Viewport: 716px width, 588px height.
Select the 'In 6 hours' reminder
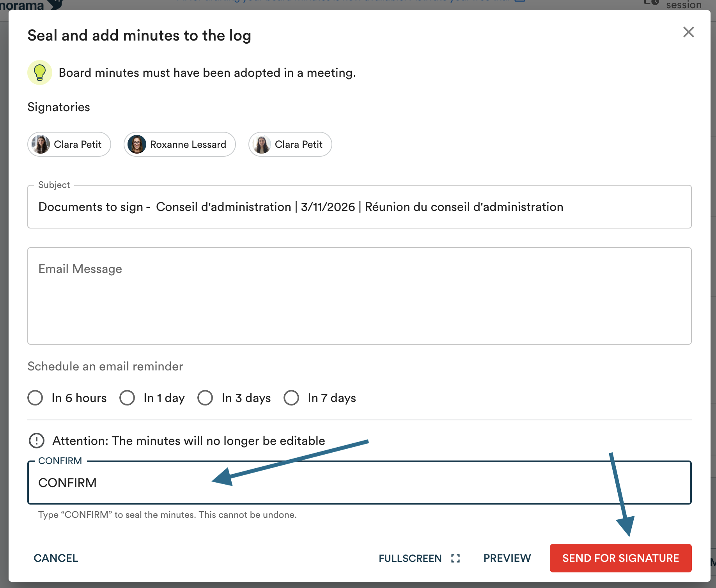tap(35, 398)
